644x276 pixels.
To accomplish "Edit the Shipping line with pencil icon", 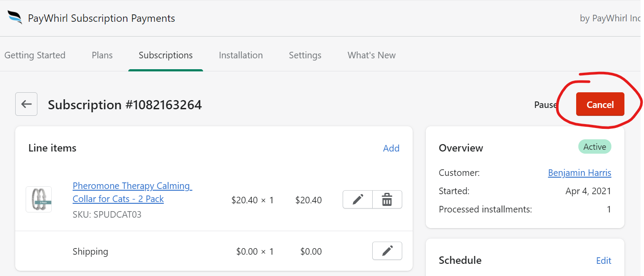I will [x=387, y=251].
